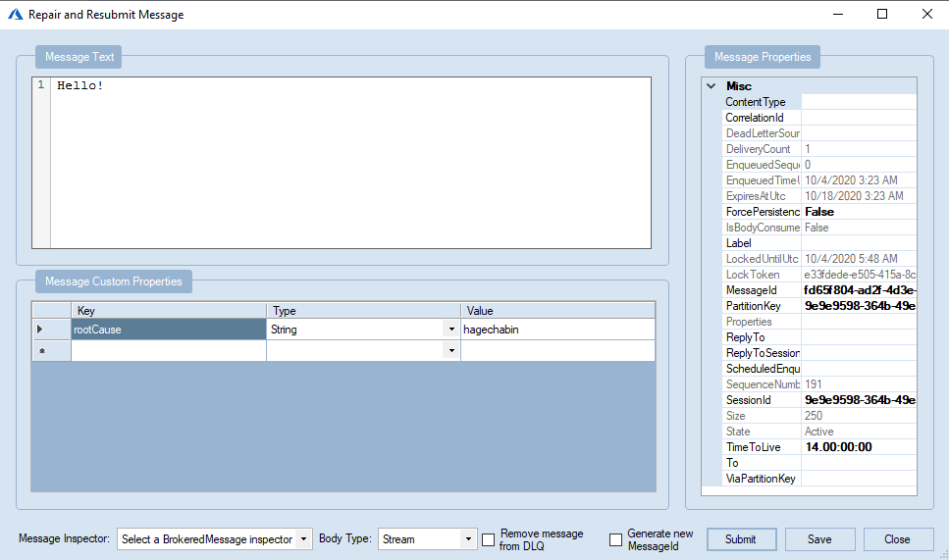Select the MessageId property value

coord(859,290)
